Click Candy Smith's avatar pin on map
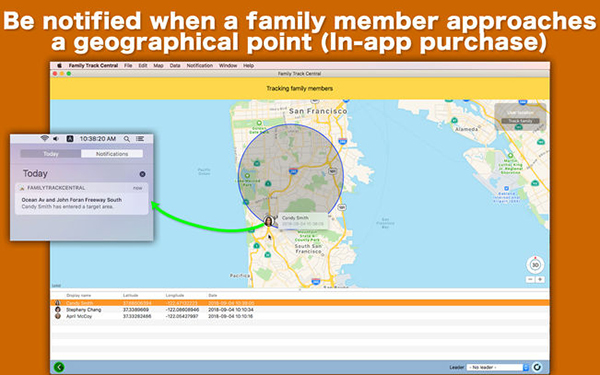The width and height of the screenshot is (600, 375). coord(269,221)
